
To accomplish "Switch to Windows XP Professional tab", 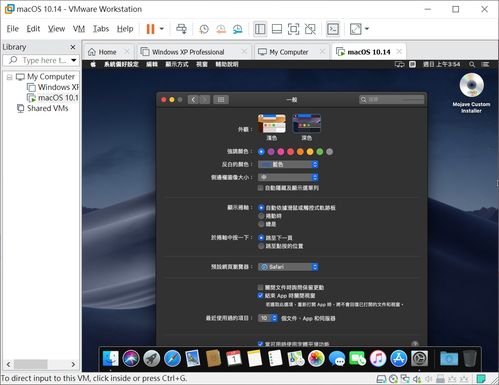I will click(x=188, y=52).
